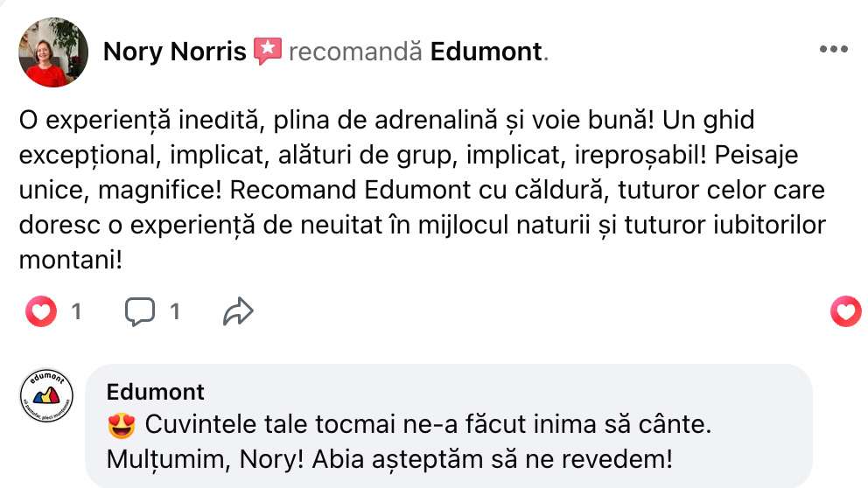Viewport: 868px width, 488px height.
Task: Click the comment count beside speech bubble
Action: pyautogui.click(x=175, y=310)
